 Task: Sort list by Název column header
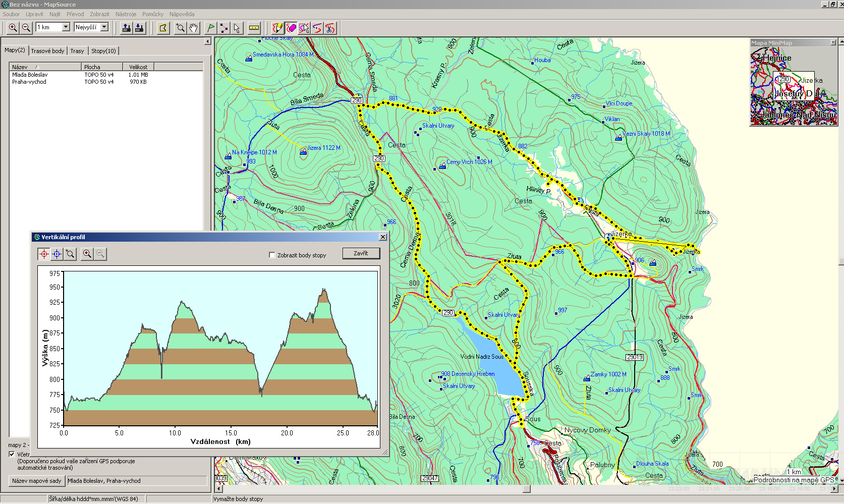[x=45, y=67]
